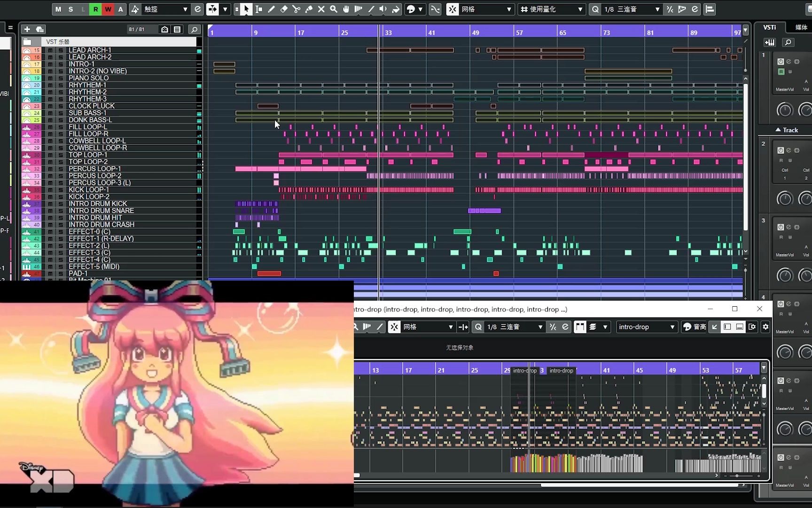This screenshot has width=812, height=508.
Task: Open the color tool menu arrow
Action: pyautogui.click(x=421, y=9)
